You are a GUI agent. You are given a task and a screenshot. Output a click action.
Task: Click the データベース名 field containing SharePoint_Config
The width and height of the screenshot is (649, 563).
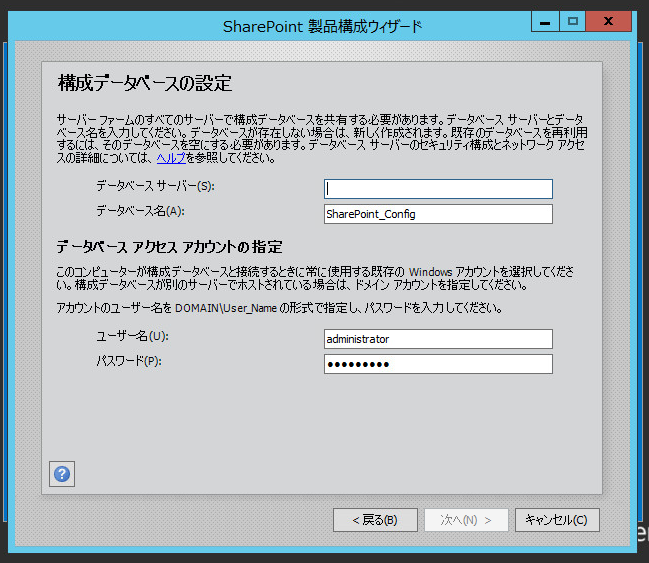coord(438,214)
